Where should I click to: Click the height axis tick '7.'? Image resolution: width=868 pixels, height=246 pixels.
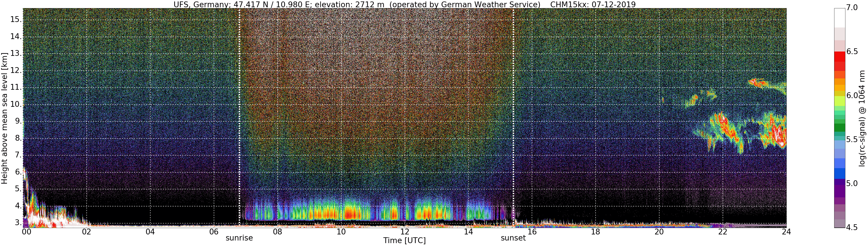[18, 155]
